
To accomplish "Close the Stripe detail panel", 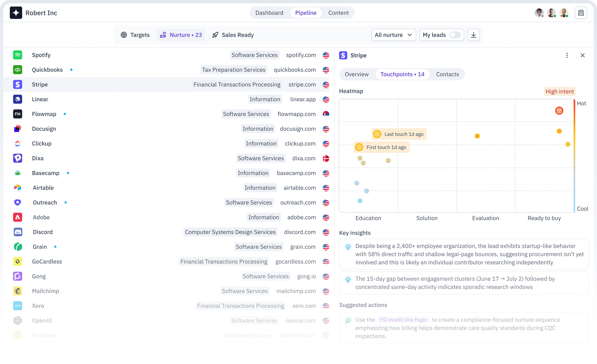I will (582, 56).
